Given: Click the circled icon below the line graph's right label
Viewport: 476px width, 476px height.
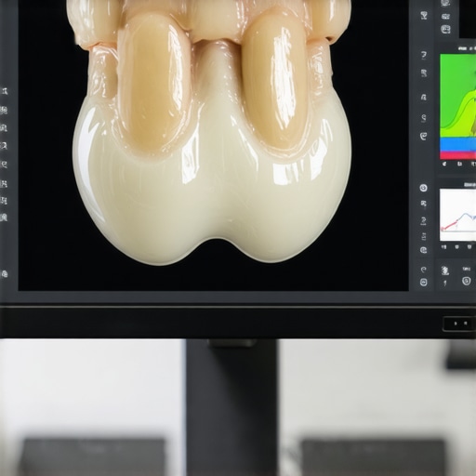Looking at the screenshot, I should tap(466, 281).
